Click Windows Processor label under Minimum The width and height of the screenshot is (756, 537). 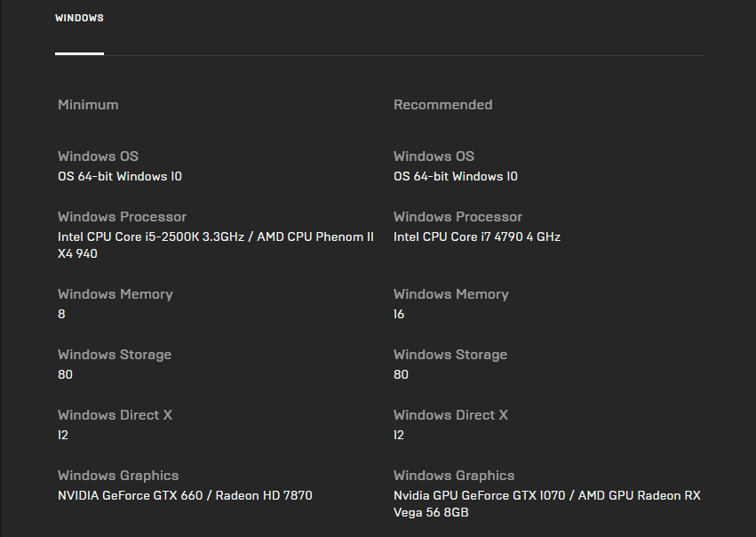point(122,217)
